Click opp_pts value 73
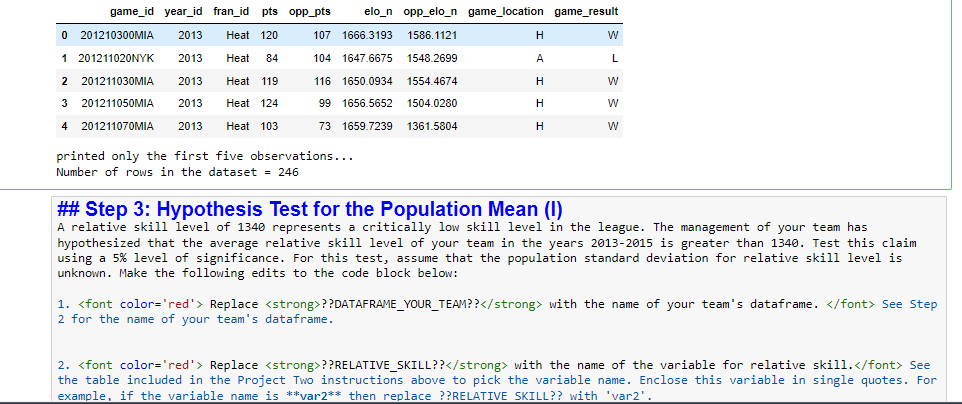The height and width of the screenshot is (404, 962). coord(325,126)
